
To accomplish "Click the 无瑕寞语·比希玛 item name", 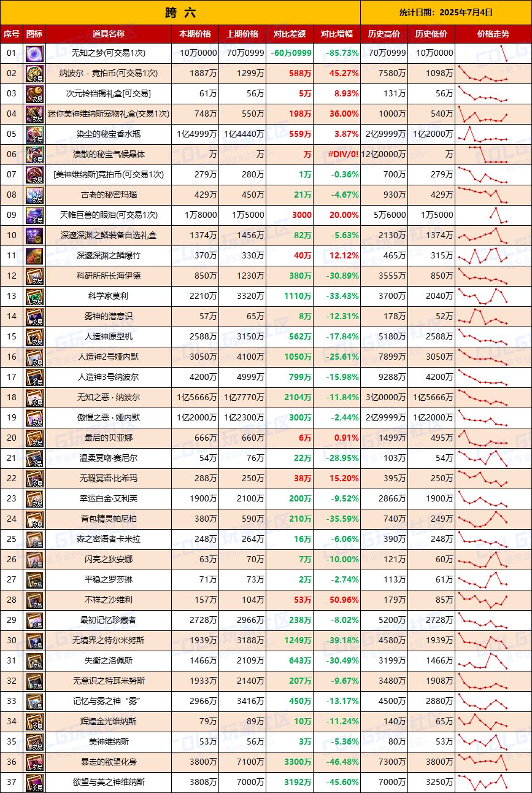I will pyautogui.click(x=109, y=479).
